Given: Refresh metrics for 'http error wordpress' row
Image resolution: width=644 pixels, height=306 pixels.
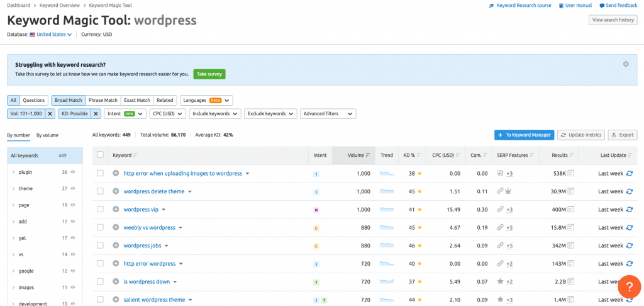Looking at the screenshot, I should point(629,264).
